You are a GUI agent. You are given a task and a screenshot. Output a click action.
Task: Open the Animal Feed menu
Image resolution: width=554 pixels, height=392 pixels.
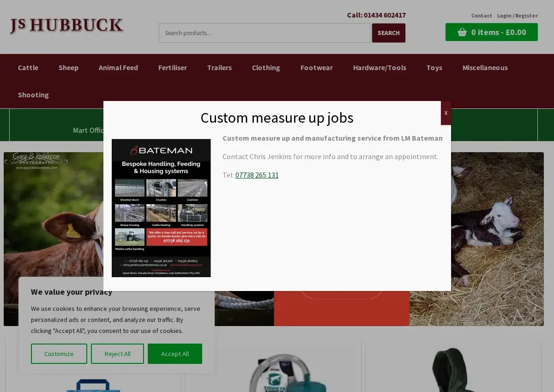coord(118,68)
